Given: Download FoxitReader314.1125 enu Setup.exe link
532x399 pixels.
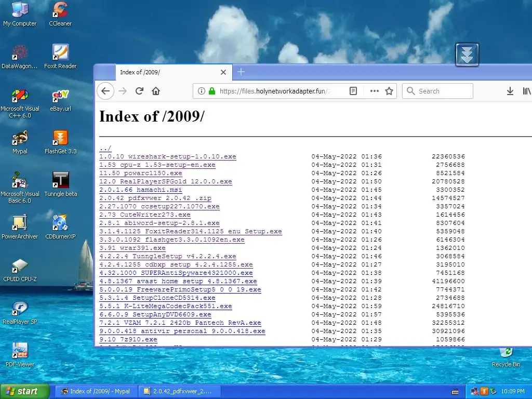Looking at the screenshot, I should (190, 231).
